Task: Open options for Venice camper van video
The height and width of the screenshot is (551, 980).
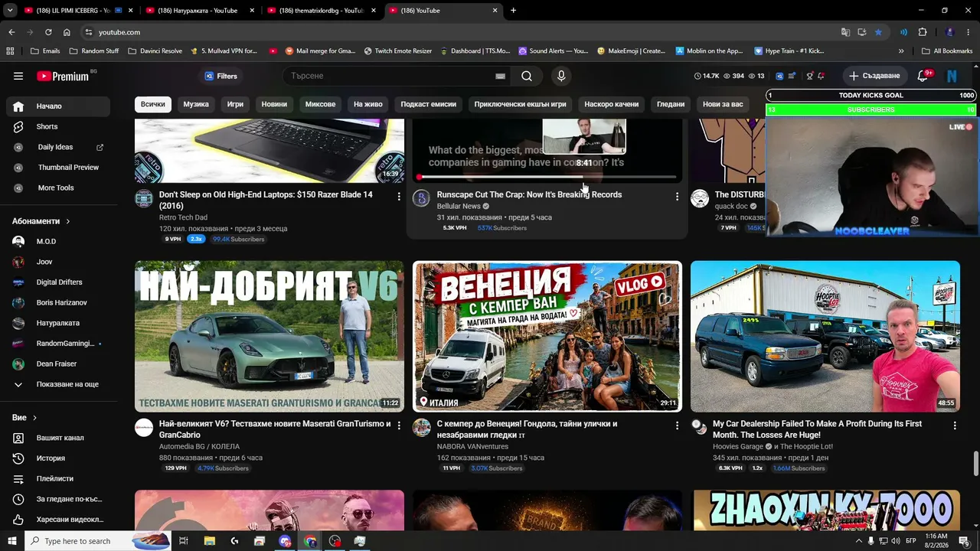Action: 676,425
